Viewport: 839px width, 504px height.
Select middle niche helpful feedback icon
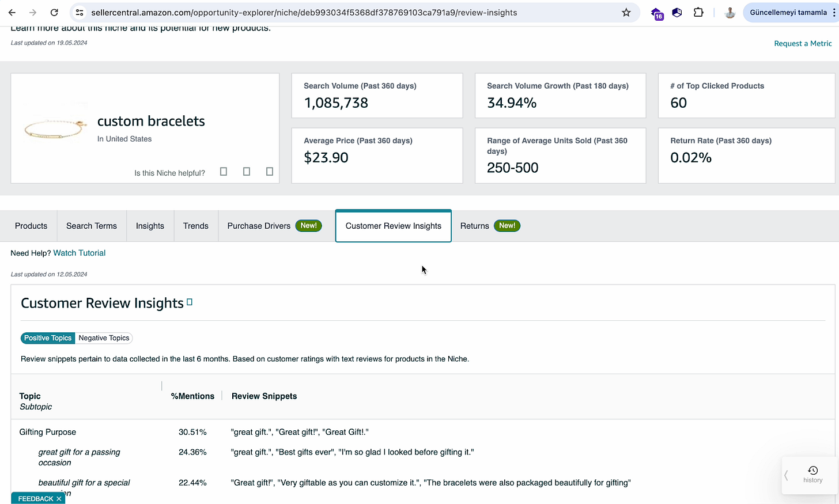click(x=247, y=172)
